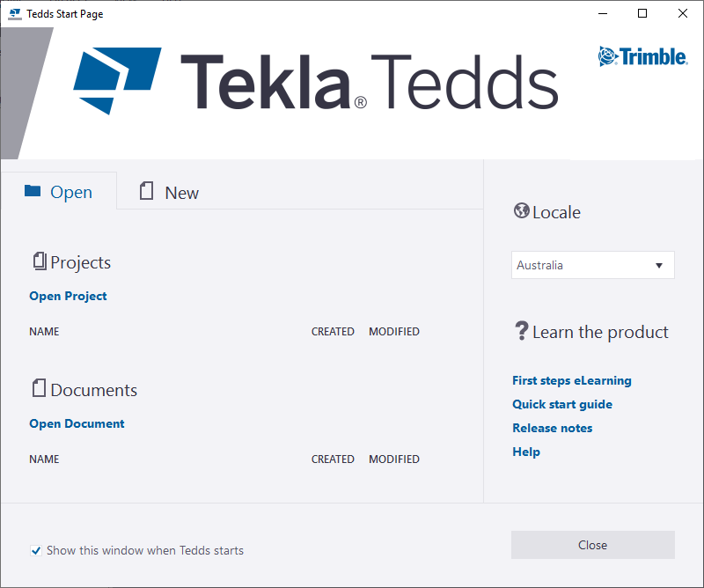This screenshot has width=704, height=588.
Task: Click the globe icon next to Locale
Action: (x=521, y=211)
